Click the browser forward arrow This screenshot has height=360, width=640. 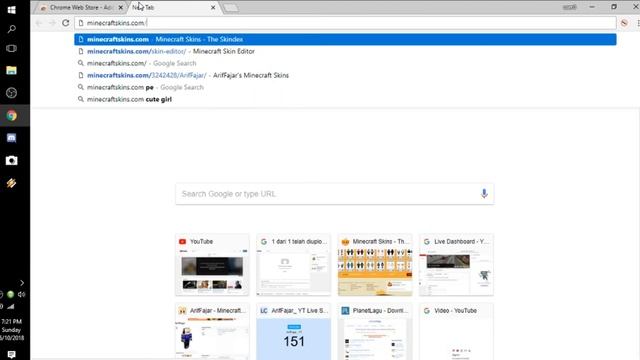[52, 23]
